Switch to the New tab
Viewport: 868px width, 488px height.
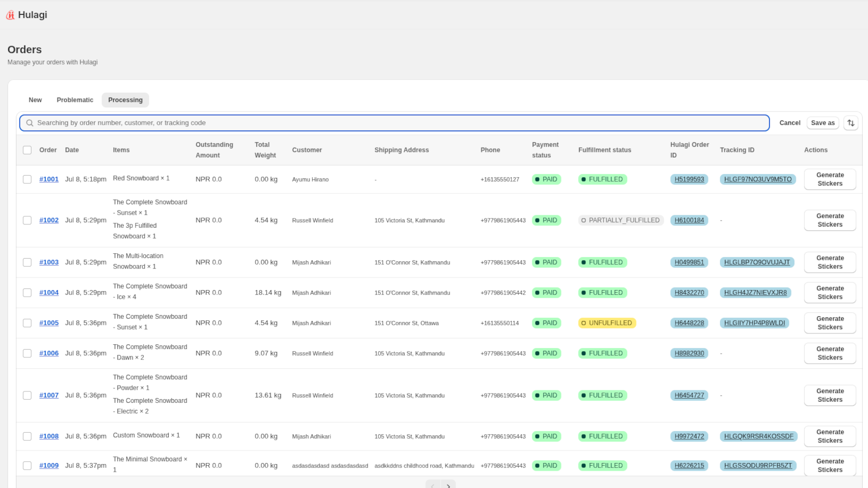tap(35, 100)
